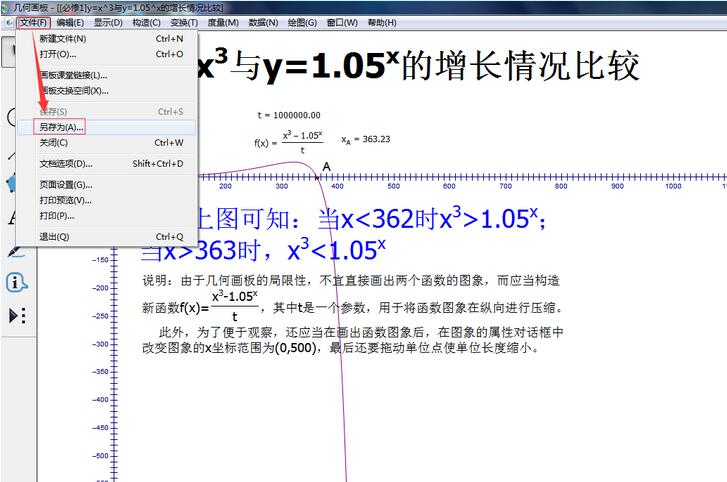Select the Text tool A icon
727x482 pixels.
[12, 217]
